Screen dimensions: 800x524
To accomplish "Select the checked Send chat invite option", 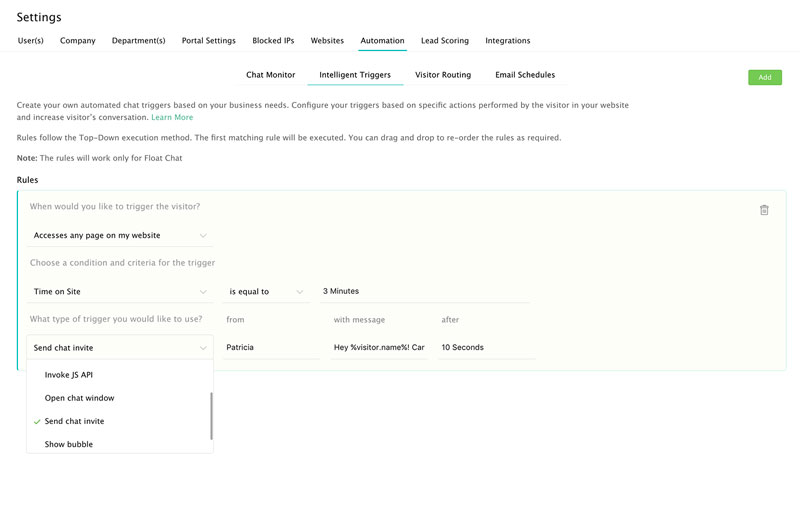I will pos(120,421).
